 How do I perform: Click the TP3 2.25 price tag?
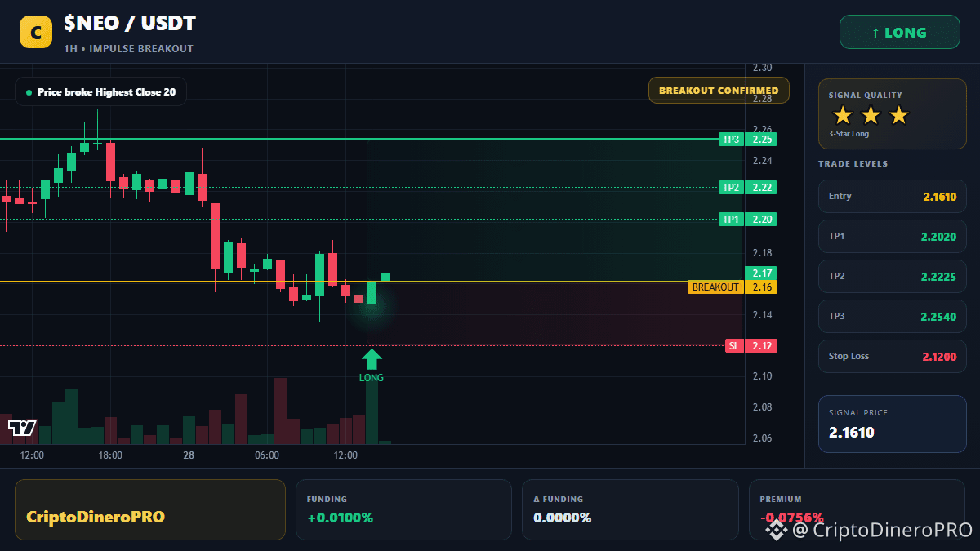(748, 140)
